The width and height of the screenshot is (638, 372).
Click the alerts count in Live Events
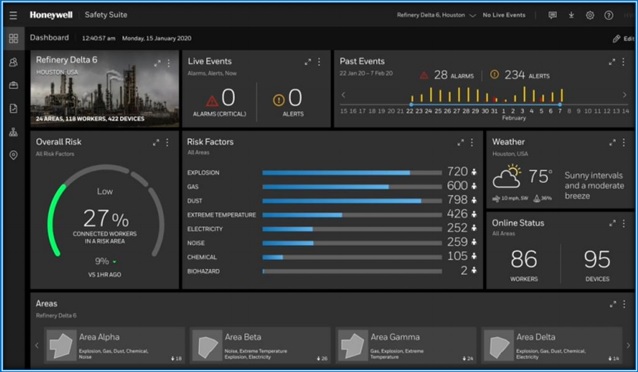[x=295, y=98]
